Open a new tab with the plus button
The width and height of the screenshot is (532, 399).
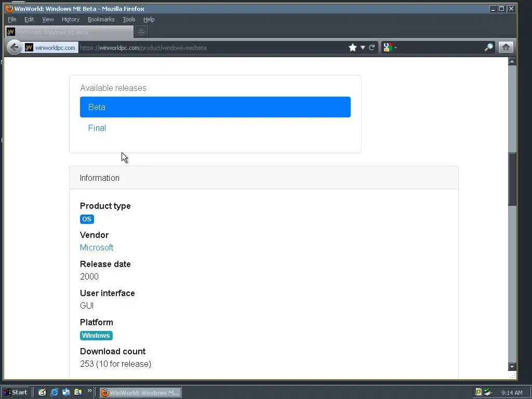(141, 32)
